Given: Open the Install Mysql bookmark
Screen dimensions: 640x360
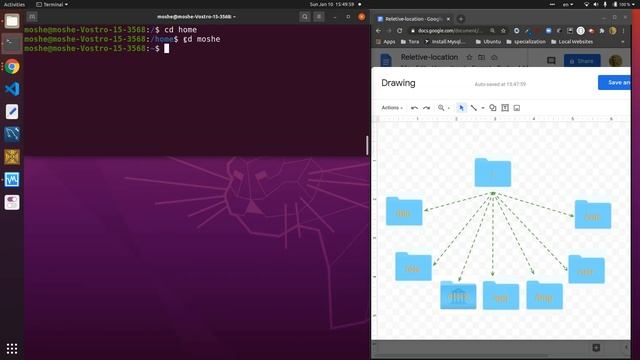Looking at the screenshot, I should click(445, 42).
